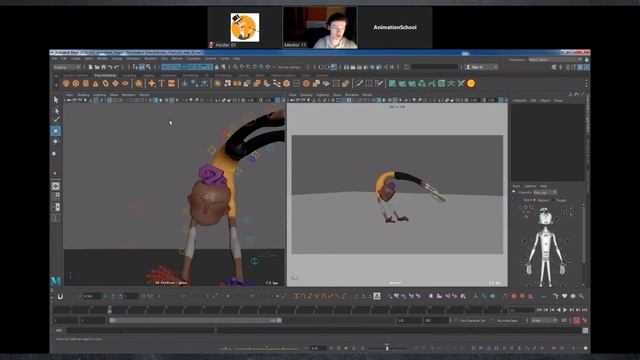Open the Character dropdown above picker
Viewport: 640px width, 360px height.
click(545, 192)
